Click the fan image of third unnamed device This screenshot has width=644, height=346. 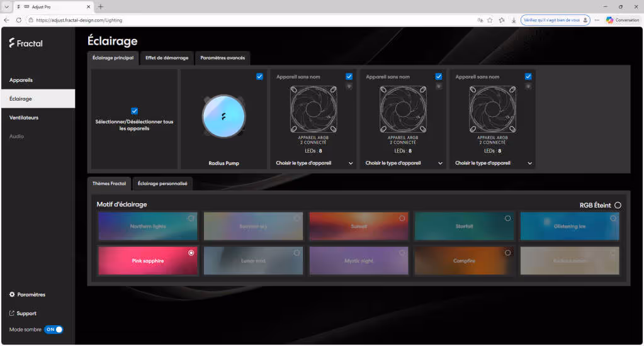pyautogui.click(x=492, y=109)
